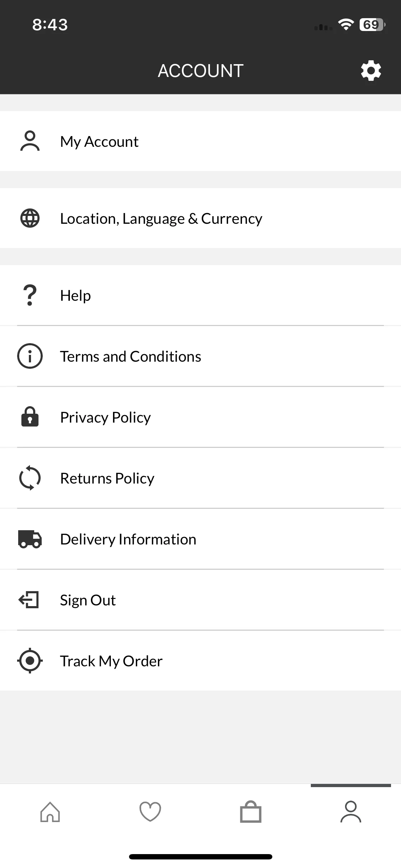Tap the padlock Privacy Policy icon
This screenshot has height=868, width=401.
pyautogui.click(x=30, y=417)
